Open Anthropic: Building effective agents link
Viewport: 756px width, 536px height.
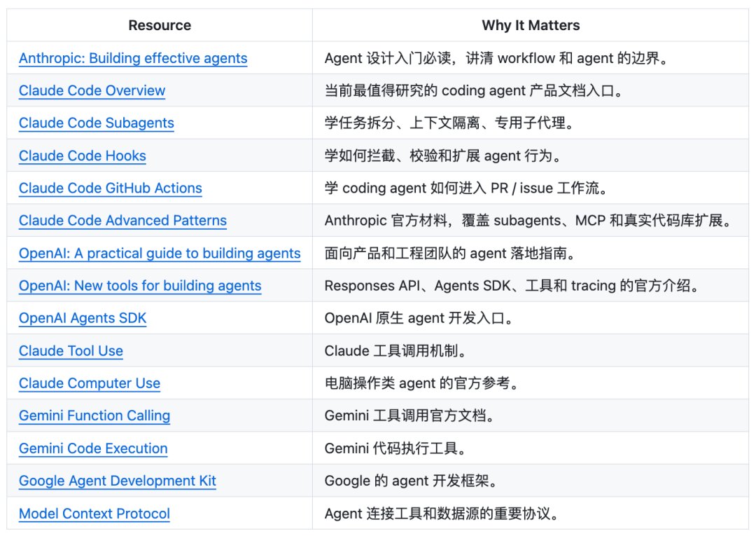click(133, 58)
